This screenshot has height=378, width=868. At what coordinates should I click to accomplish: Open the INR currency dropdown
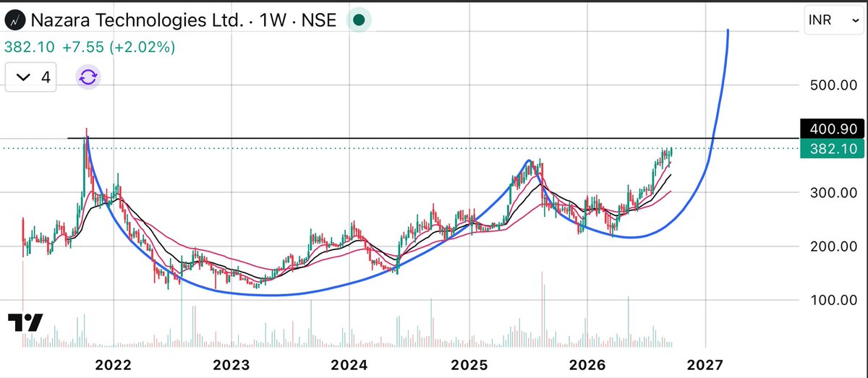tap(833, 21)
